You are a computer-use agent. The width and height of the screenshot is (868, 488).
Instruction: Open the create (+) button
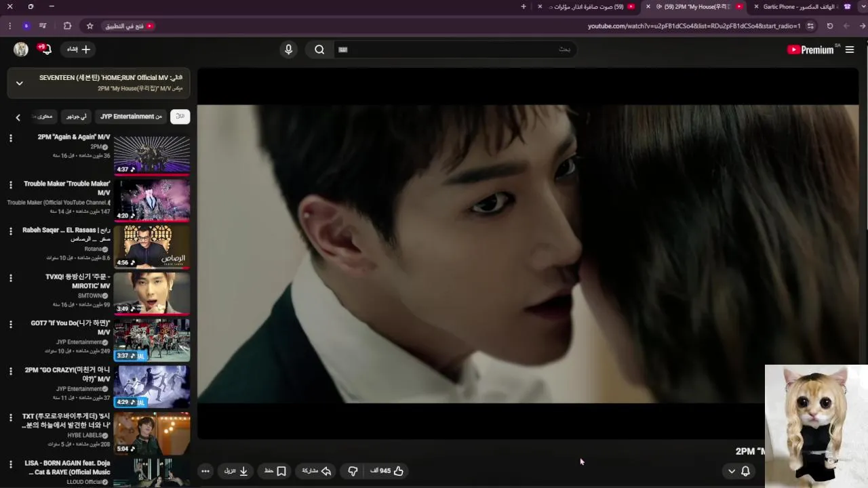[x=77, y=49]
